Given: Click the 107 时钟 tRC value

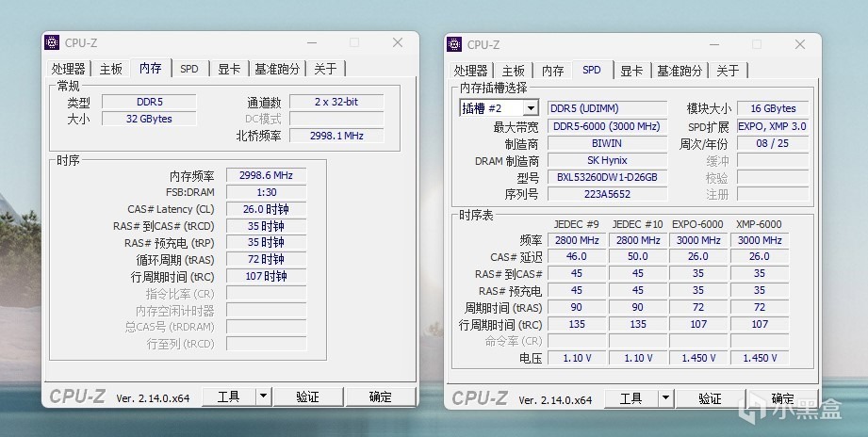Looking at the screenshot, I should coord(267,276).
